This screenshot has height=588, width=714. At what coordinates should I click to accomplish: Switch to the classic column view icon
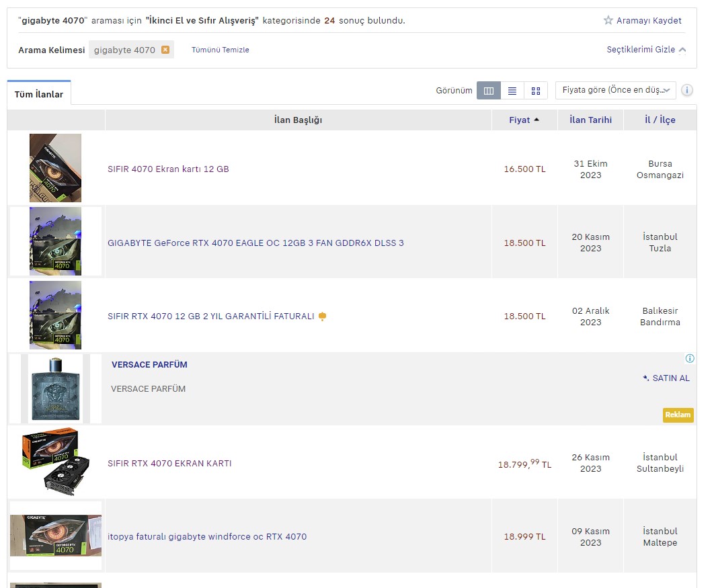tap(489, 91)
